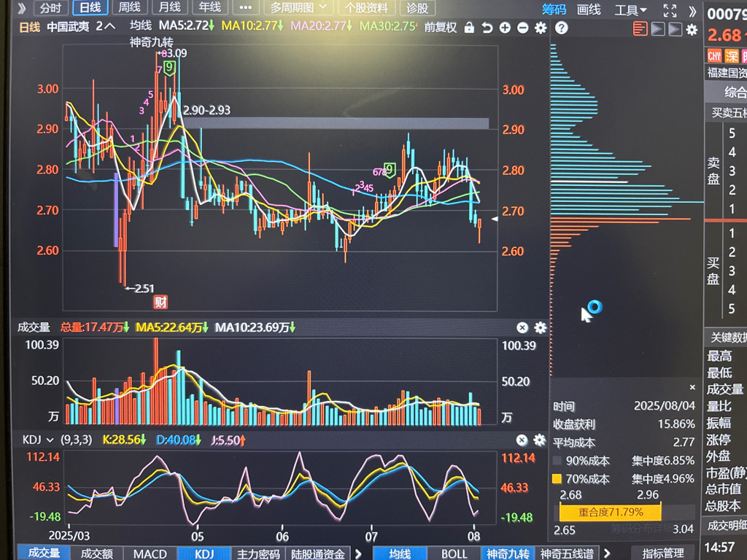Open the help question mark icon
The image size is (747, 560).
pyautogui.click(x=562, y=28)
